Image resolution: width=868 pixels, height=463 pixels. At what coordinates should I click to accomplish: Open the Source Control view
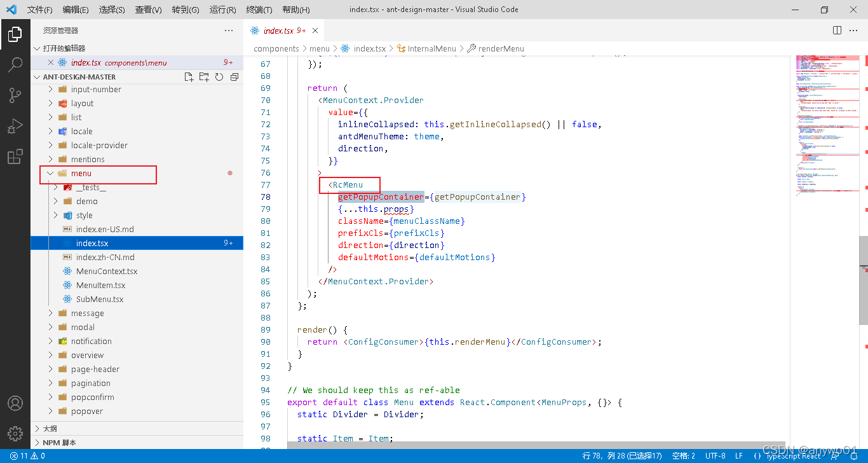15,95
